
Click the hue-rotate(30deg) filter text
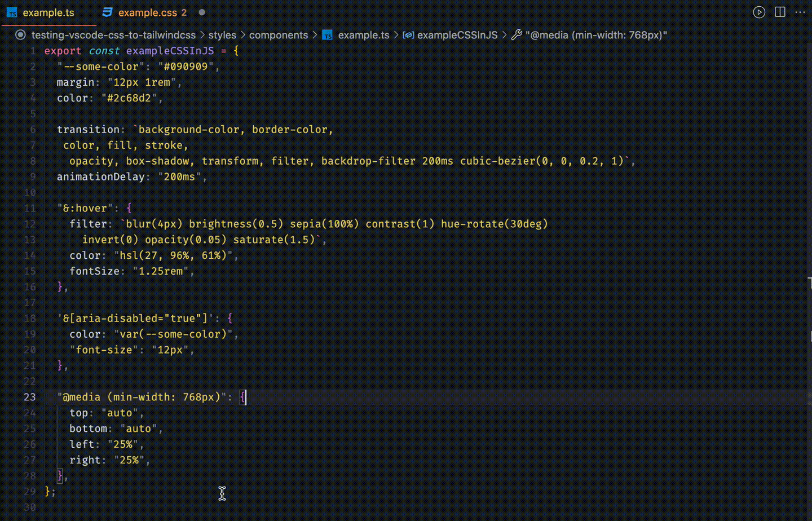[494, 224]
